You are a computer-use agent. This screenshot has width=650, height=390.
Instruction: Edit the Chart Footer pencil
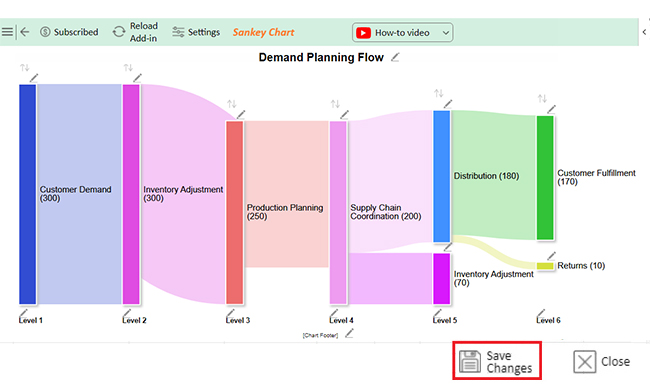coord(349,333)
